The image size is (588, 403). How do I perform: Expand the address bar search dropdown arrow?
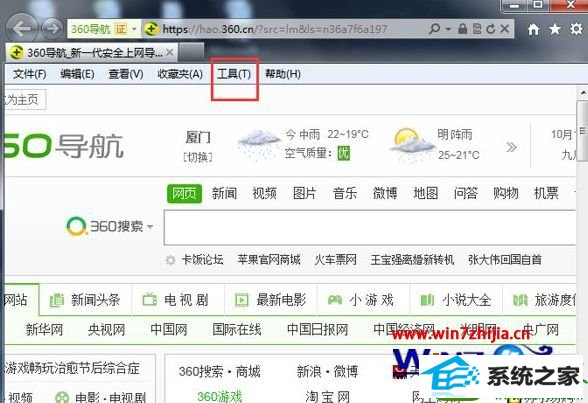pyautogui.click(x=448, y=29)
